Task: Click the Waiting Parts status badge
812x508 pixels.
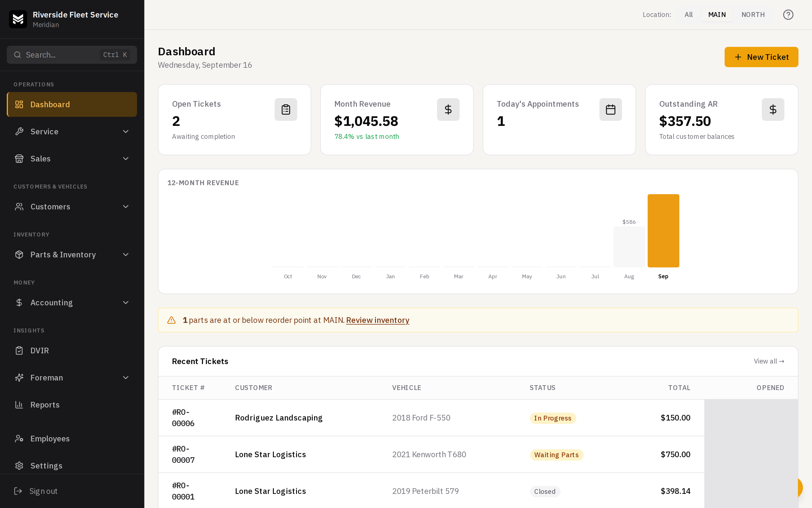Action: click(x=556, y=455)
